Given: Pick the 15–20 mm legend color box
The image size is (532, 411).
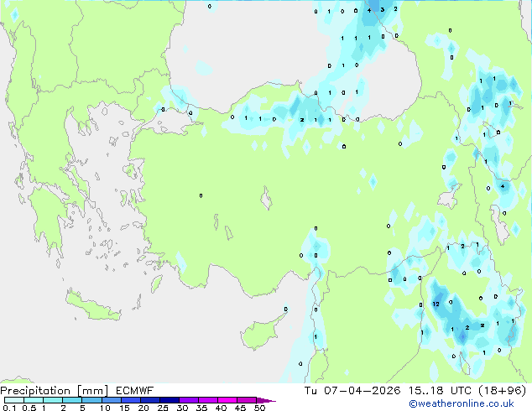Looking at the screenshot, I should coord(130,400).
